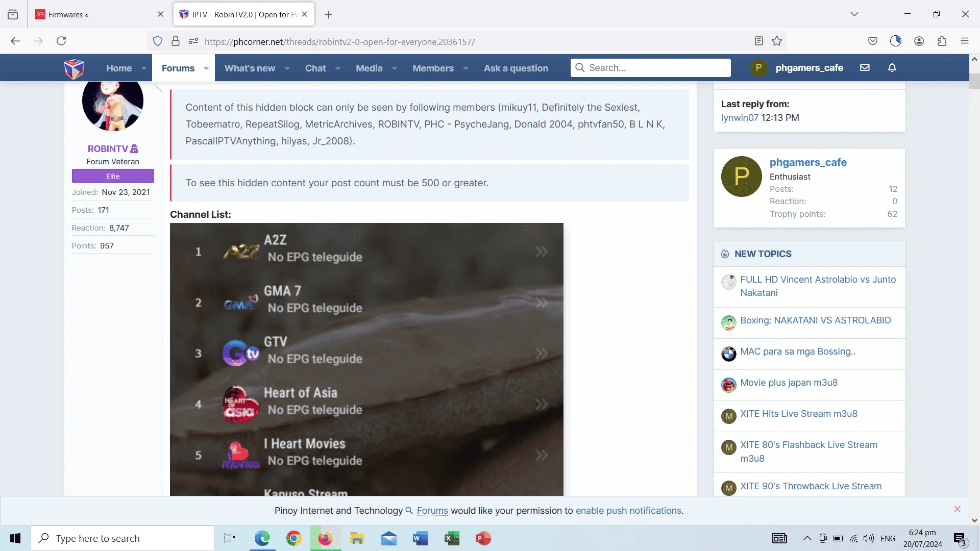Viewport: 980px width, 551px height.
Task: Open the Chat navigation item
Action: [x=315, y=68]
